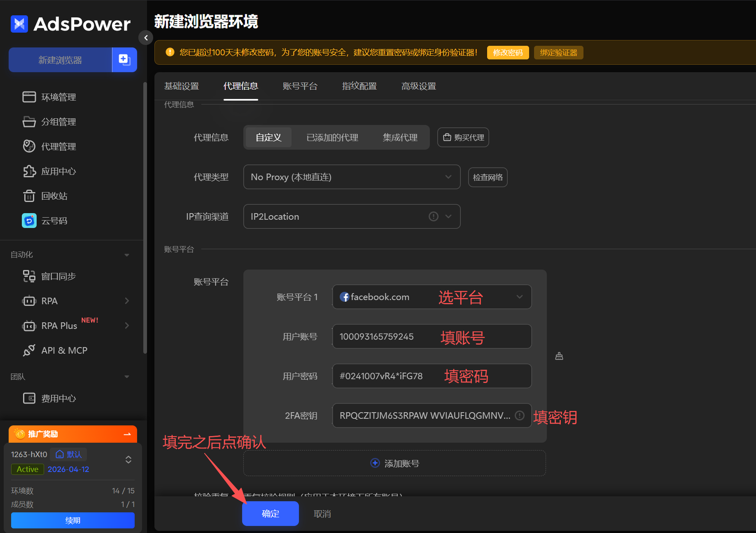Click the 成员数 1 / 1 value

(128, 504)
